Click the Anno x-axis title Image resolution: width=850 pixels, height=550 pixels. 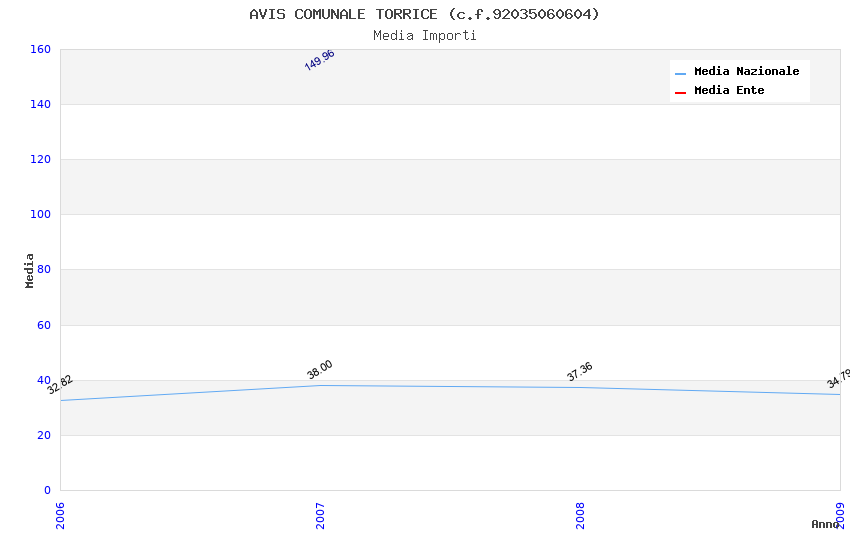click(x=825, y=524)
